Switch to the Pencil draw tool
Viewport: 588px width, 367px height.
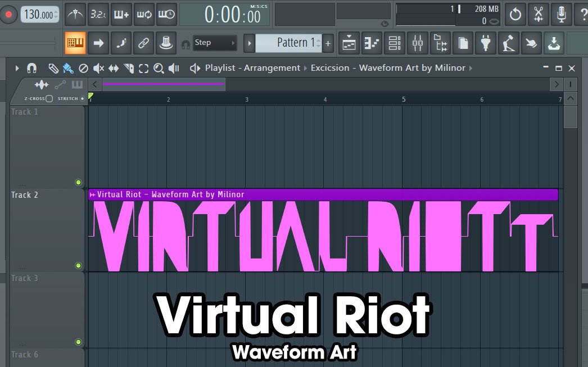point(54,68)
